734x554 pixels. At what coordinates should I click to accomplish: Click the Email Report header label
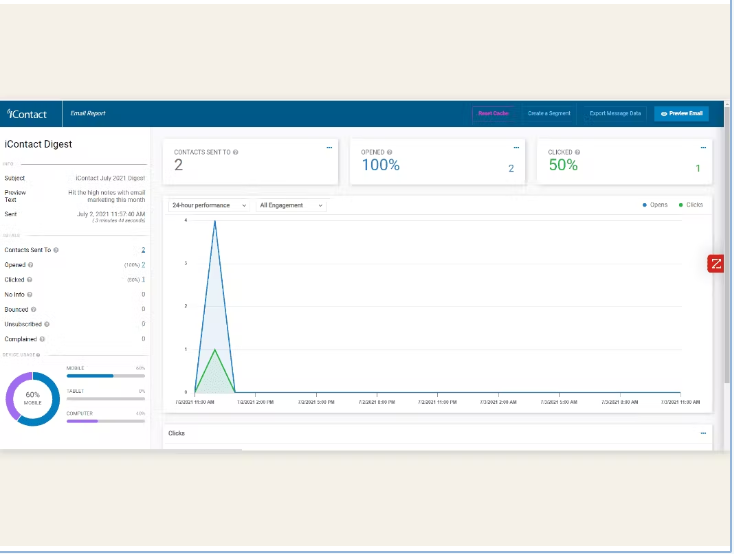click(88, 113)
